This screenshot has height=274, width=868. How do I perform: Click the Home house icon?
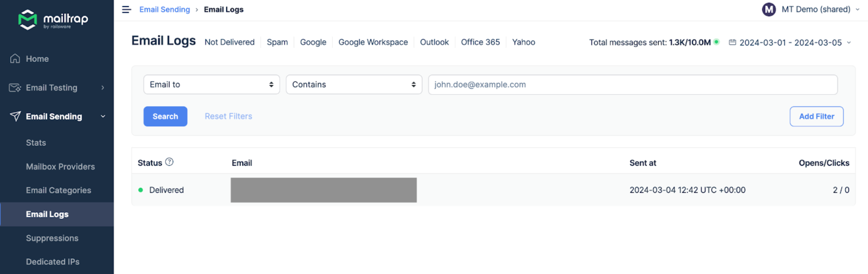click(x=15, y=59)
